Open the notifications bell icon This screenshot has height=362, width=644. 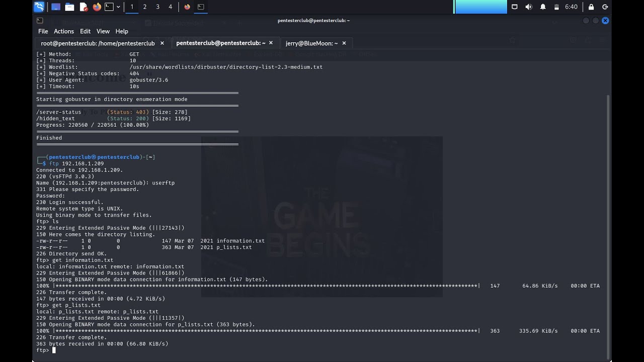543,7
